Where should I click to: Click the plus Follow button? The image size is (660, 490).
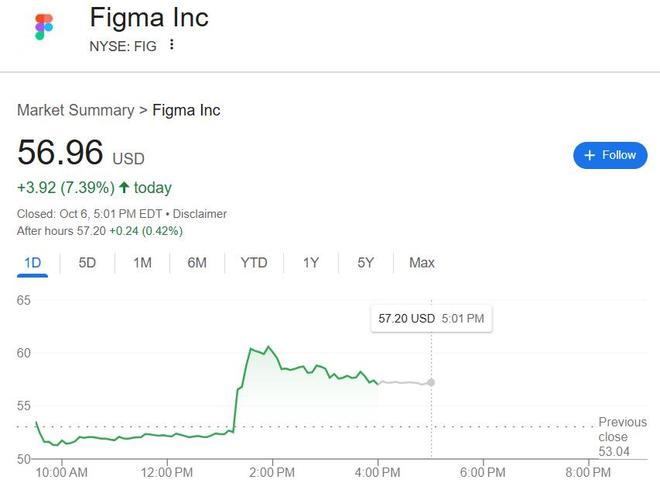pos(610,155)
